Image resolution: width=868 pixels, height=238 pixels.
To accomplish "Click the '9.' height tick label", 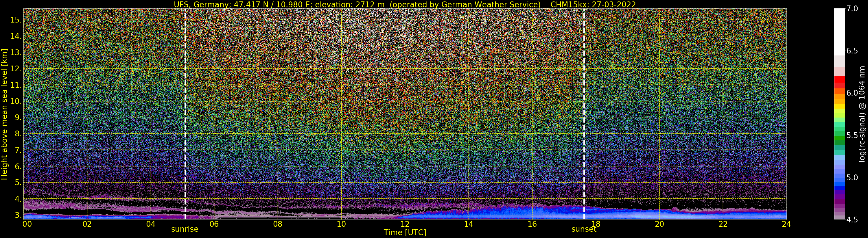I will tap(18, 118).
